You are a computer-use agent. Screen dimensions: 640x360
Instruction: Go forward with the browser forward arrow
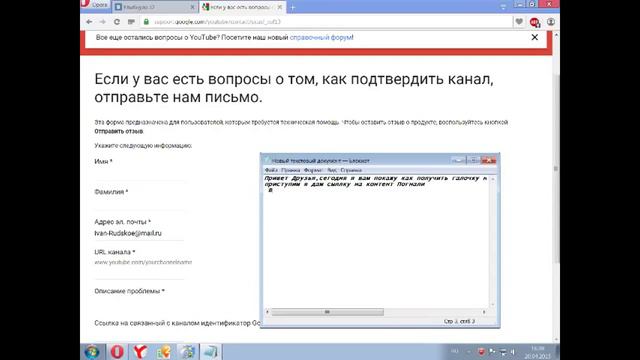point(103,22)
